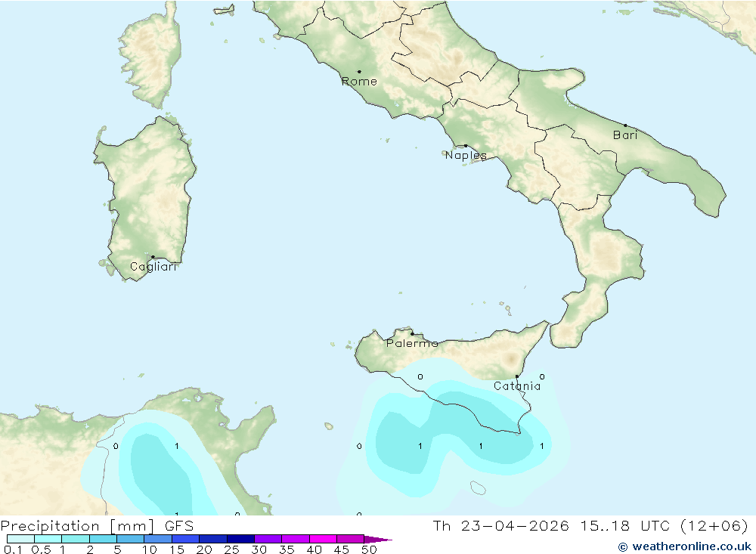Screen dimensions: 756x554
Task: Click the legend value 25
Action: point(232,549)
